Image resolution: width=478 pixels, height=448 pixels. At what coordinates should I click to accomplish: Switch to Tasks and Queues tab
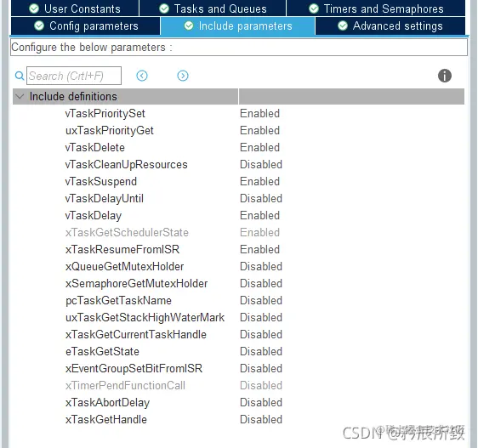point(213,9)
